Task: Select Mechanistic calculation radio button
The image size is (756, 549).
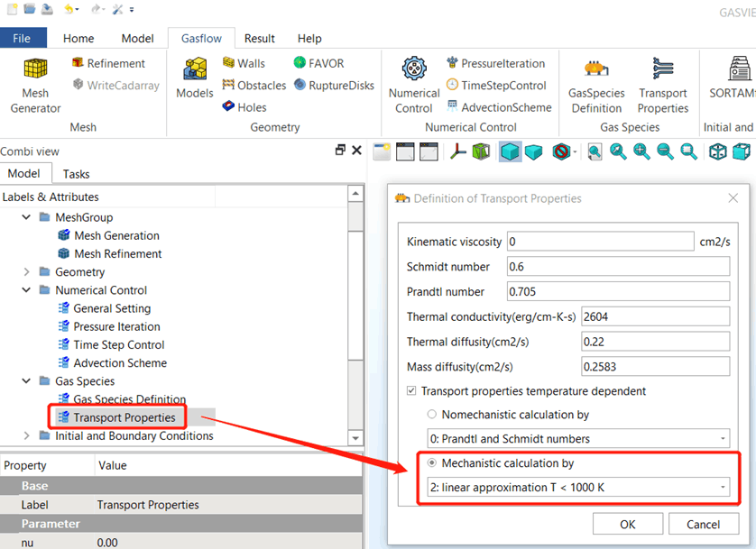Action: pos(432,462)
